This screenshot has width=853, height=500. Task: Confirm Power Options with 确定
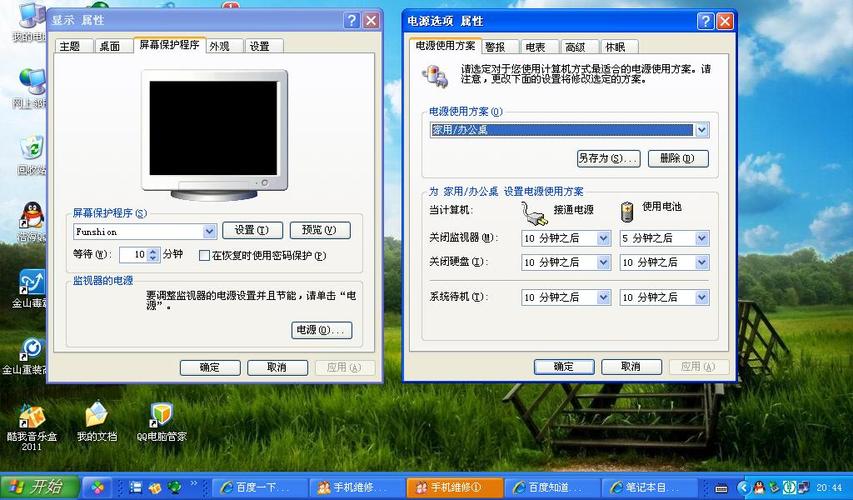[564, 367]
